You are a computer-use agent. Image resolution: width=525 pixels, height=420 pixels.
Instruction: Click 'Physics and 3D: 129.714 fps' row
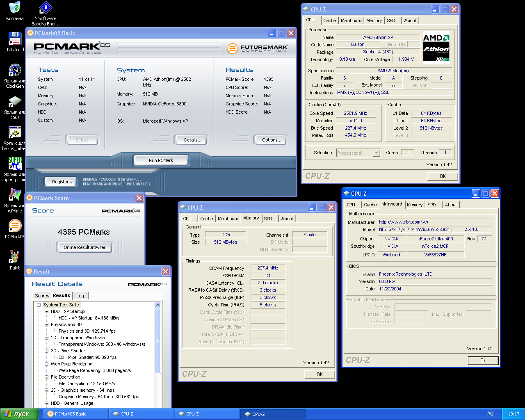87,331
